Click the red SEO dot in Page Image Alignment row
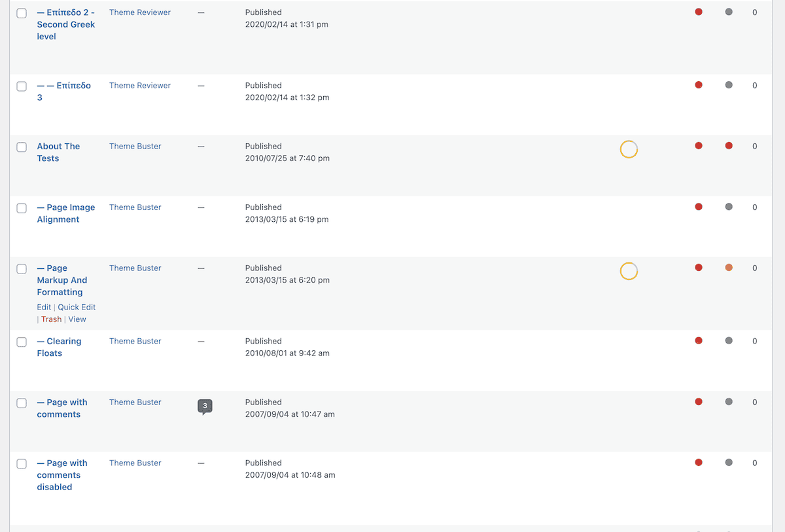This screenshot has height=532, width=785. click(699, 207)
